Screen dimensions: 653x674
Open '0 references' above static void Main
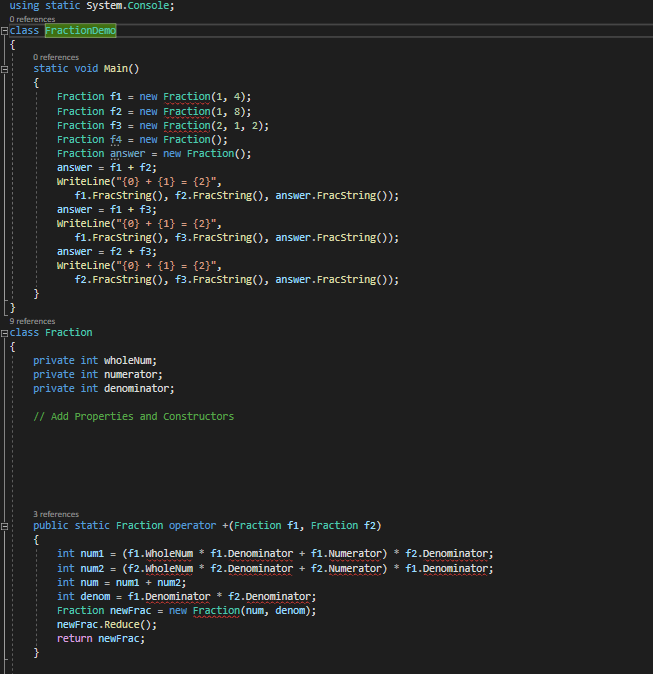coord(56,57)
